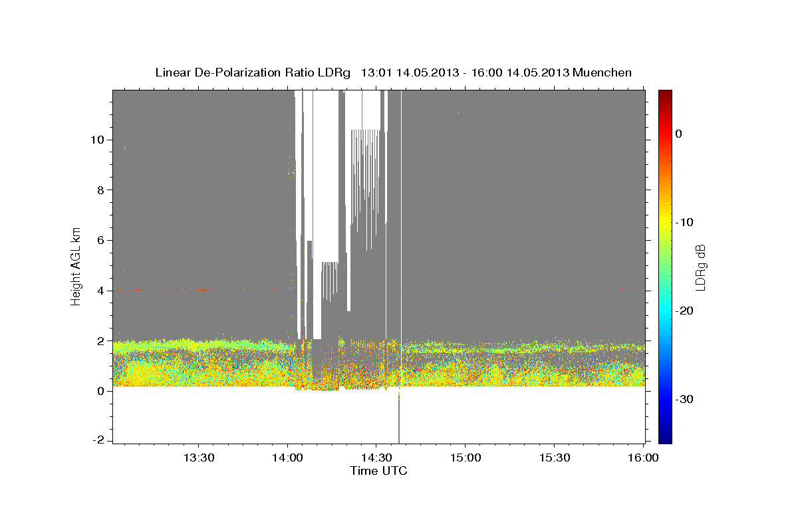The width and height of the screenshot is (798, 532).
Task: Click the 15:30 time tick label
Action: (x=554, y=458)
